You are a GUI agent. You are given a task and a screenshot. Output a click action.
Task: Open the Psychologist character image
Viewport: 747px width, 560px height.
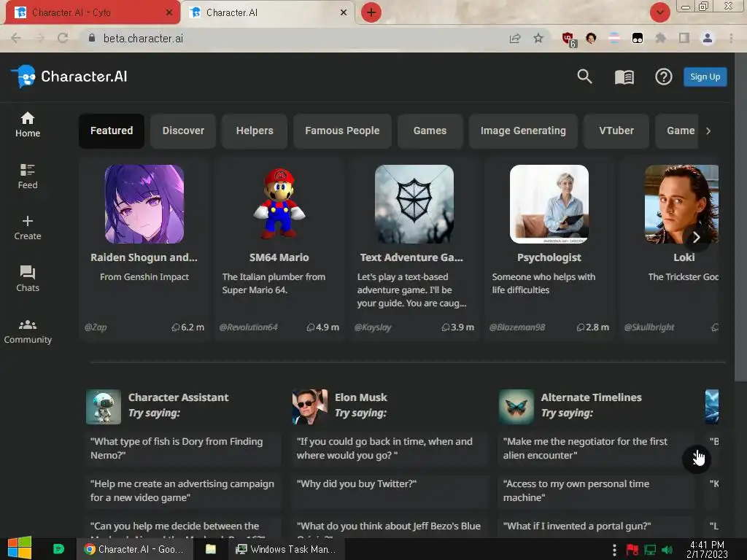549,204
